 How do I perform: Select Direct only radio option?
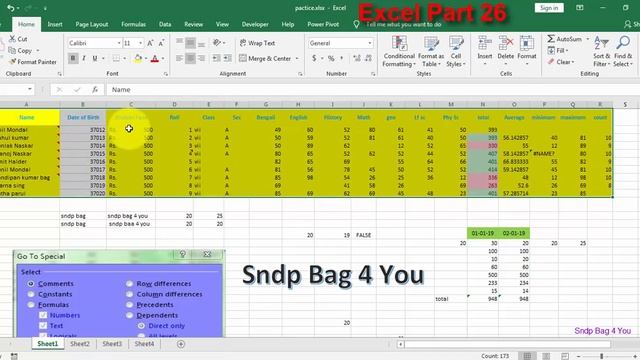pos(141,326)
